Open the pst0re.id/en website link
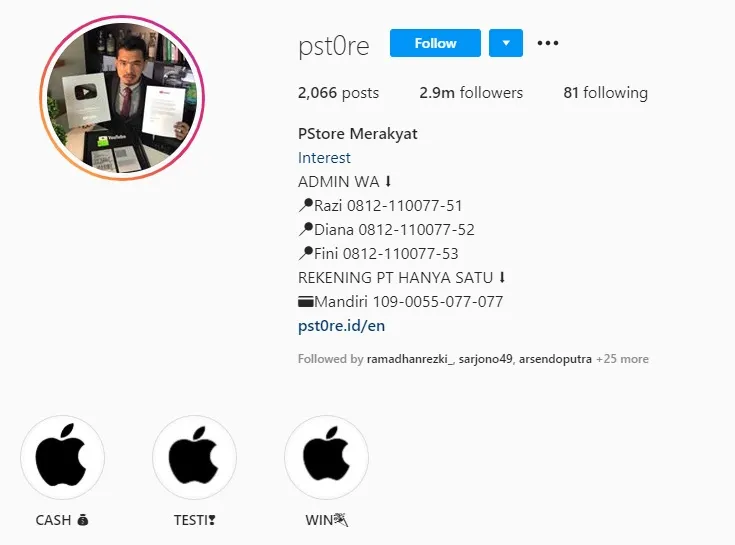This screenshot has width=735, height=545. (341, 326)
